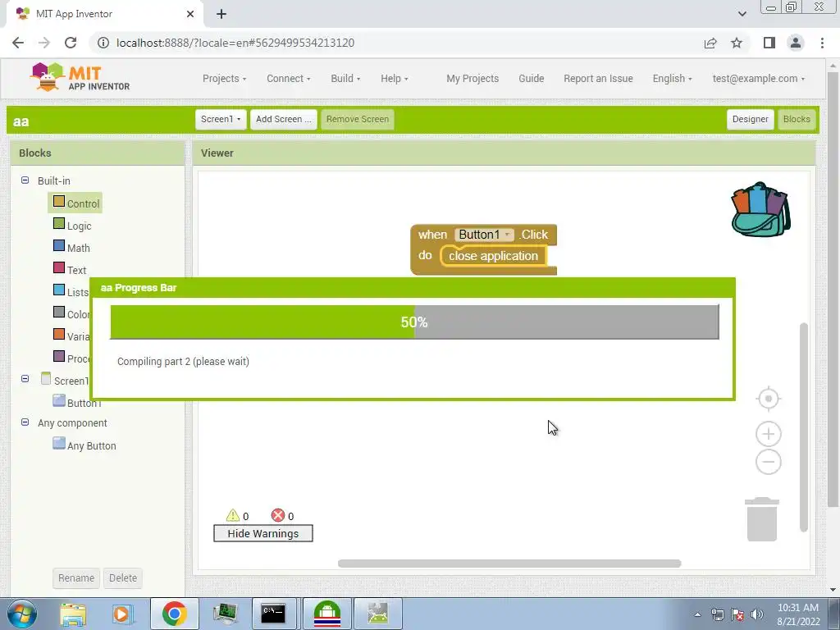Image resolution: width=840 pixels, height=630 pixels.
Task: Select the Logic blocks category
Action: pos(72,226)
